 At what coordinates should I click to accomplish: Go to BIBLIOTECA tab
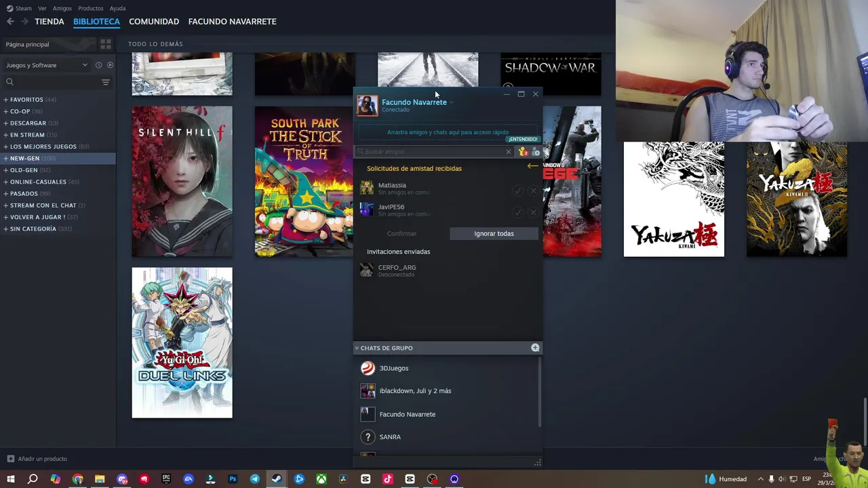tap(96, 22)
